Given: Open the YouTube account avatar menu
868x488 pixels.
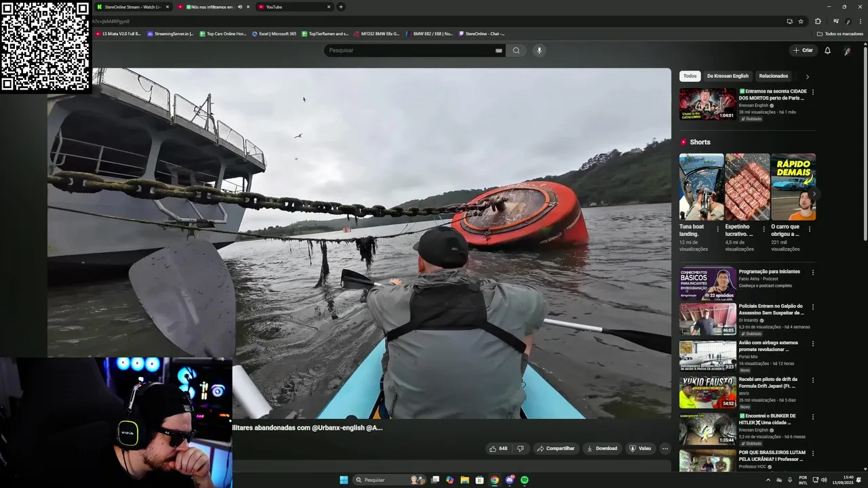Looking at the screenshot, I should 847,50.
